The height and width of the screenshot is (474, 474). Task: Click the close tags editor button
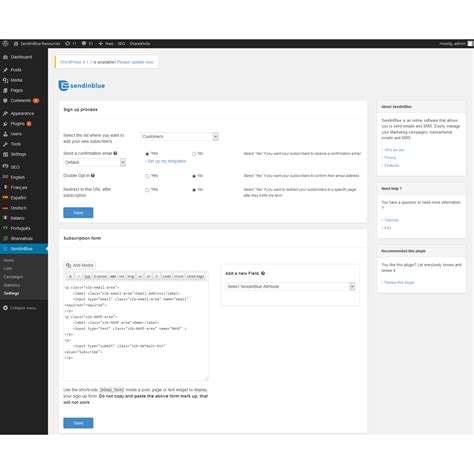click(x=196, y=277)
